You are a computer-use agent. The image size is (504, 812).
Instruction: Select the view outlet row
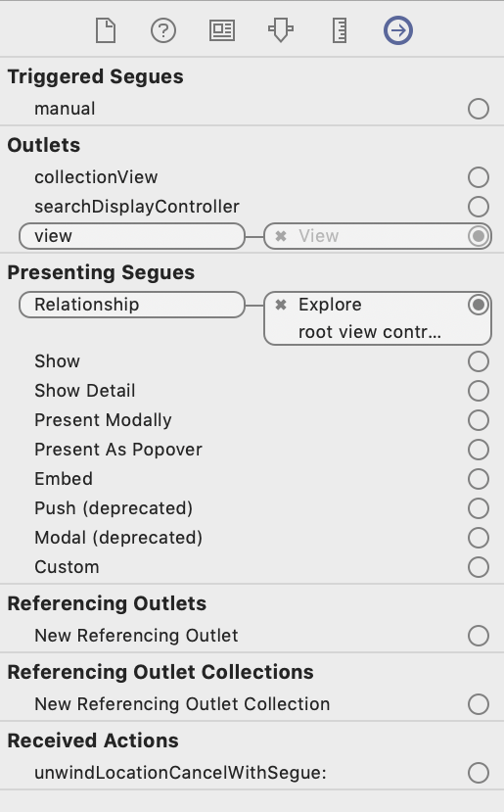(132, 236)
